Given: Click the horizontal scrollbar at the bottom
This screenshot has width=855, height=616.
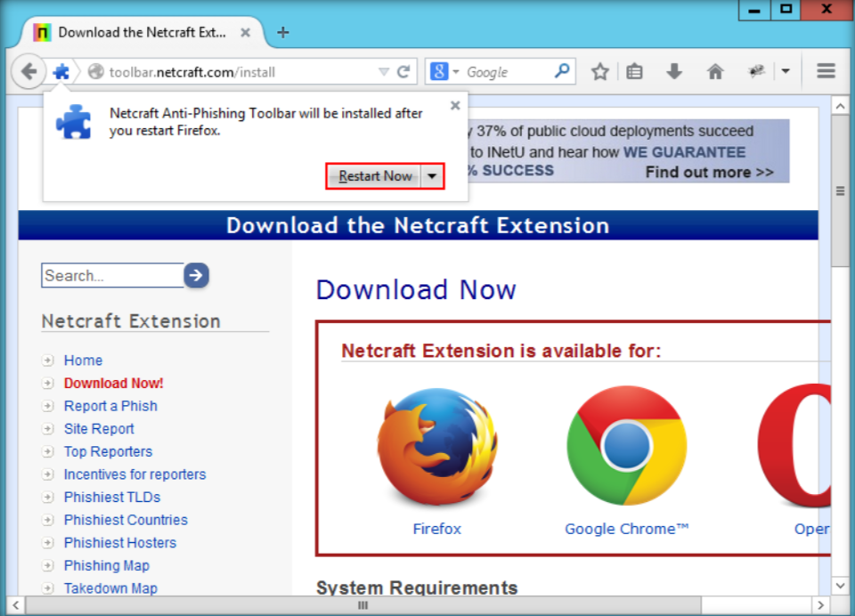Looking at the screenshot, I should [362, 605].
